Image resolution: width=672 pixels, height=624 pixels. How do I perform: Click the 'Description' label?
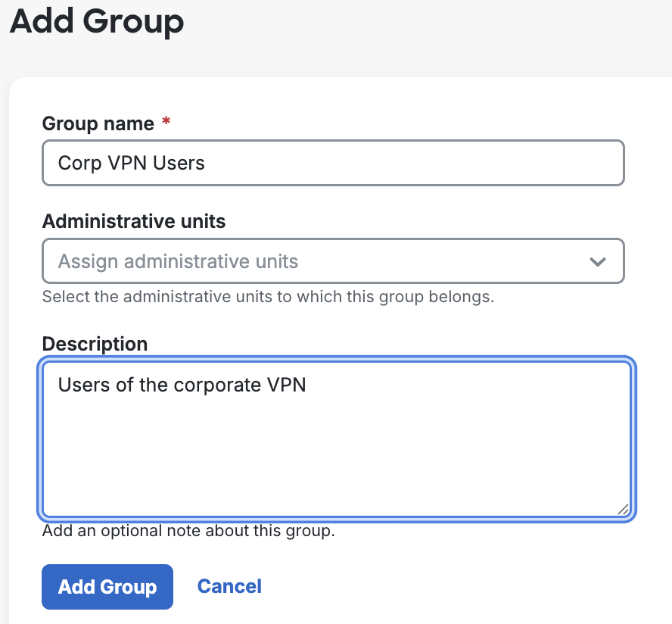pos(95,343)
